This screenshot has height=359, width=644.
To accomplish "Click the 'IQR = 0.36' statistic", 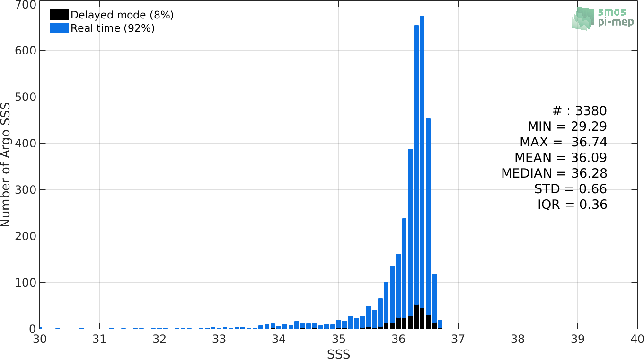I will 572,205.
